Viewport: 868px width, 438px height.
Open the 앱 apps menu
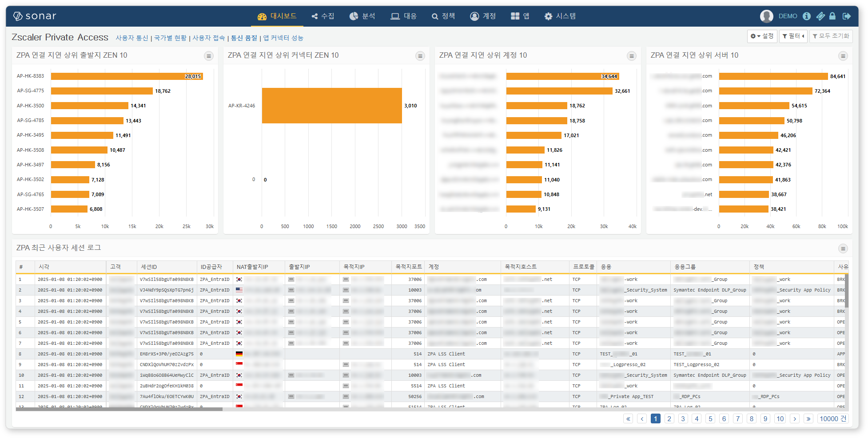click(520, 16)
